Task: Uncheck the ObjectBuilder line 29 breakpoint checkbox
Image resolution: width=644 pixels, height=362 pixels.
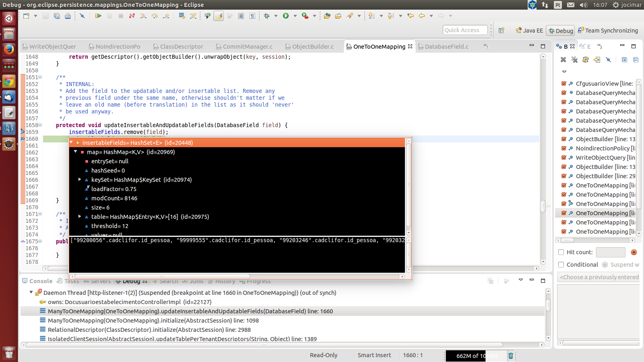Action: click(x=564, y=176)
